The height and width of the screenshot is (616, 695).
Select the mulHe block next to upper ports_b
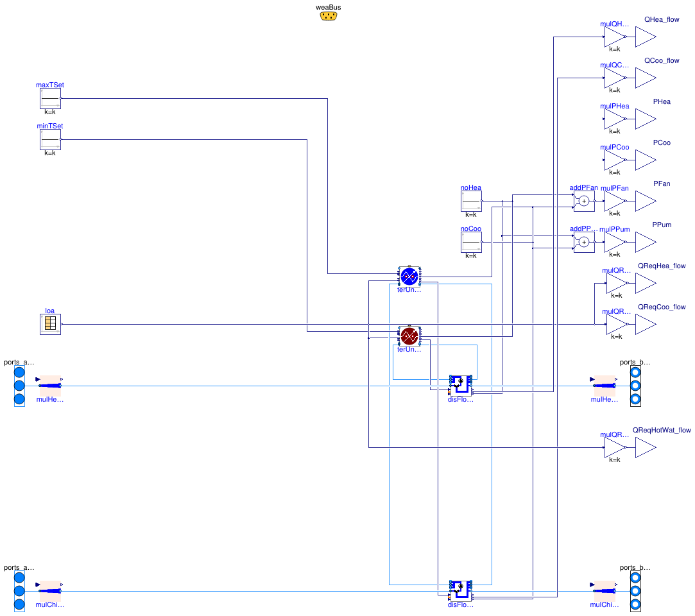tap(605, 386)
